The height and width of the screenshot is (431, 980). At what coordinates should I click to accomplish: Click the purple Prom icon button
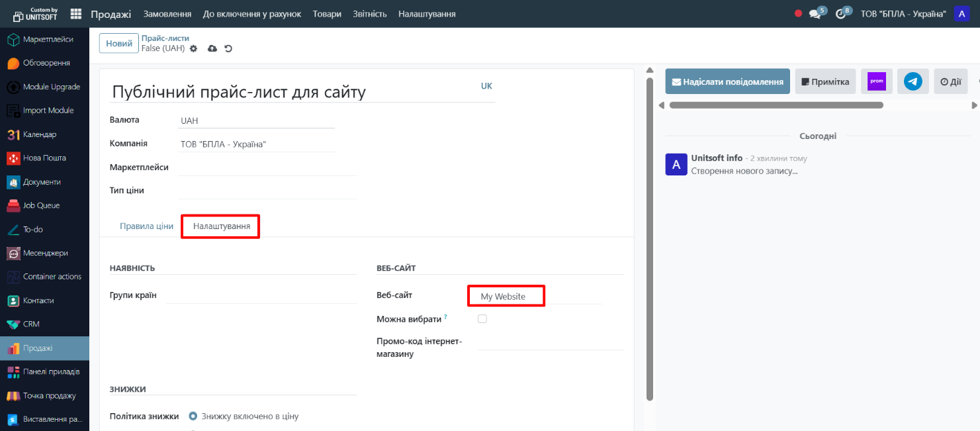click(x=876, y=81)
